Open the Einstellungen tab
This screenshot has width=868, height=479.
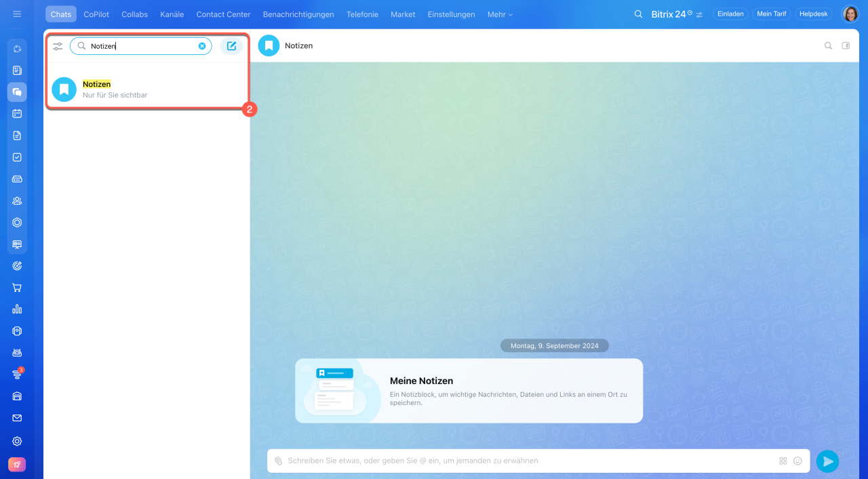452,14
